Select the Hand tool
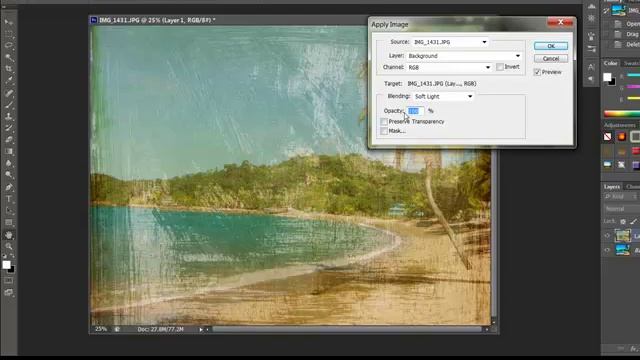 (x=9, y=235)
